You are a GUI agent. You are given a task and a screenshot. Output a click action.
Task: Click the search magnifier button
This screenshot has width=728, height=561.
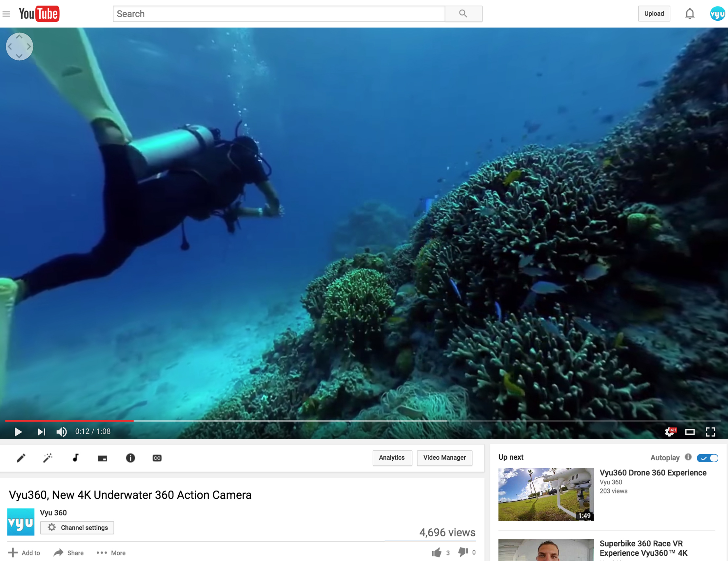463,14
